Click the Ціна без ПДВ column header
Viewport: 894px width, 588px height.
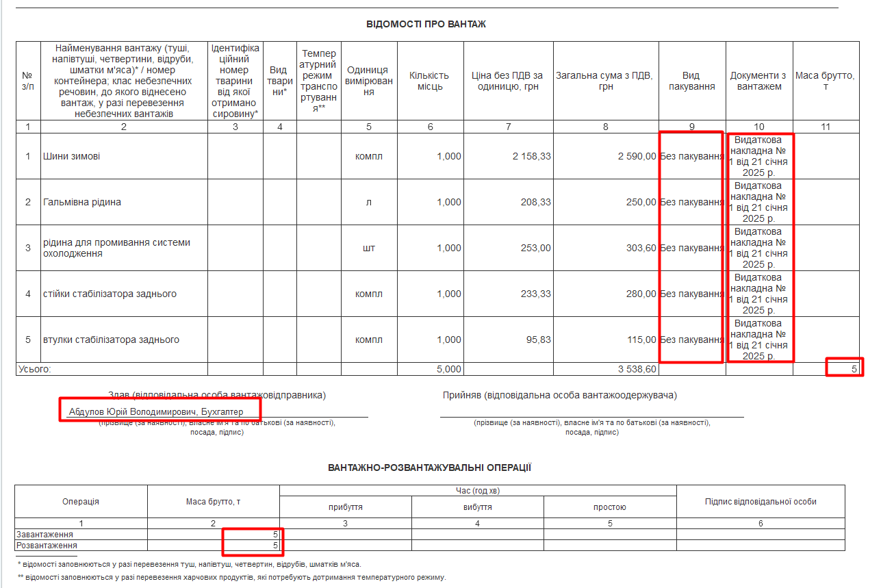507,81
